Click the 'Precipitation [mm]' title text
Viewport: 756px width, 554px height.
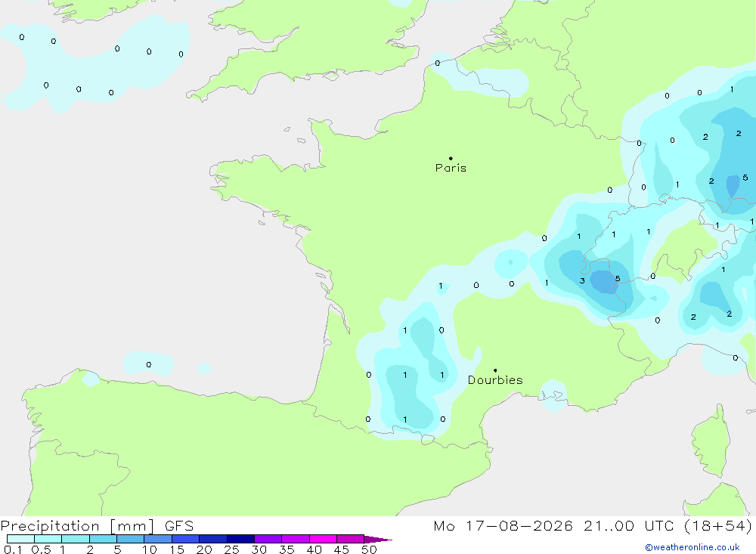pos(77,526)
